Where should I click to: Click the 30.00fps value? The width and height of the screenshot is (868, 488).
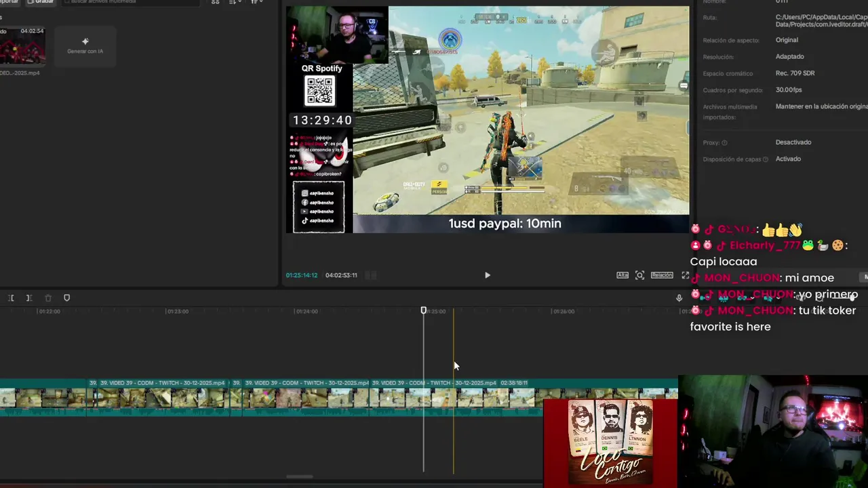coord(789,89)
